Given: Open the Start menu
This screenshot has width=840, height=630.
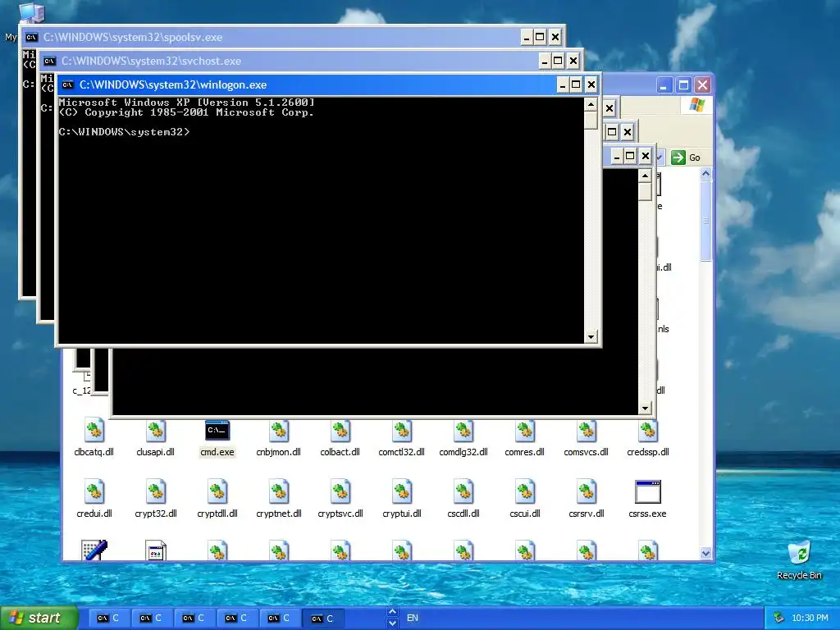Looking at the screenshot, I should pyautogui.click(x=39, y=618).
